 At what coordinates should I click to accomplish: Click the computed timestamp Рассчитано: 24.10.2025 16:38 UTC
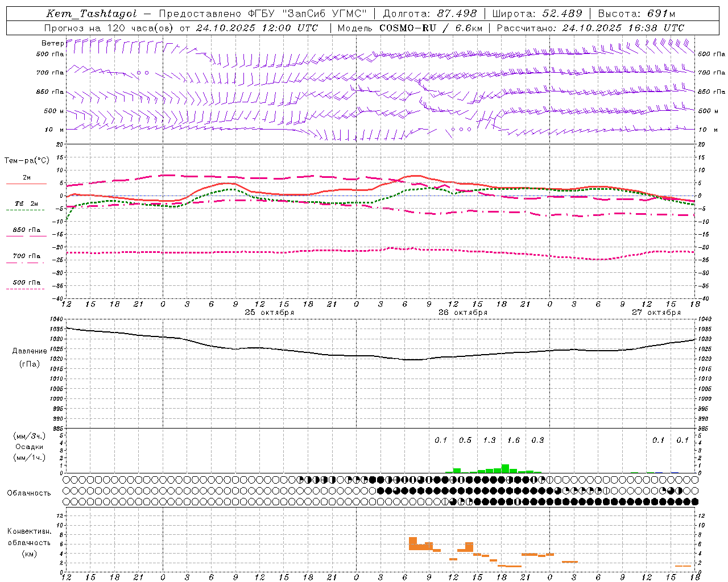click(x=590, y=28)
